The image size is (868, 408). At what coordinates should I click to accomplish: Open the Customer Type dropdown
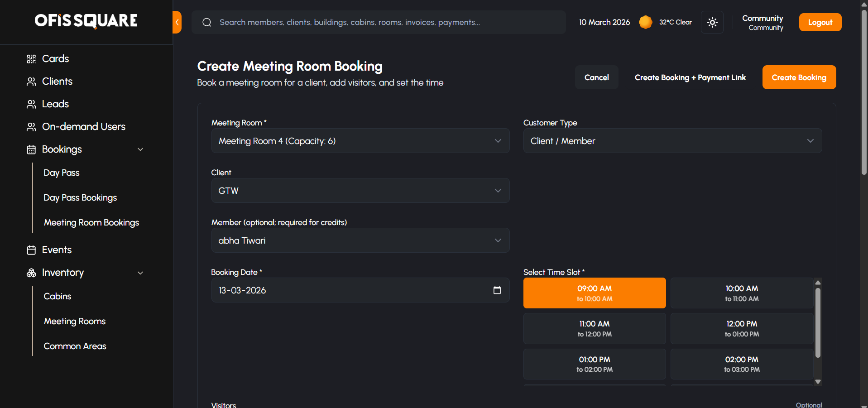point(672,141)
